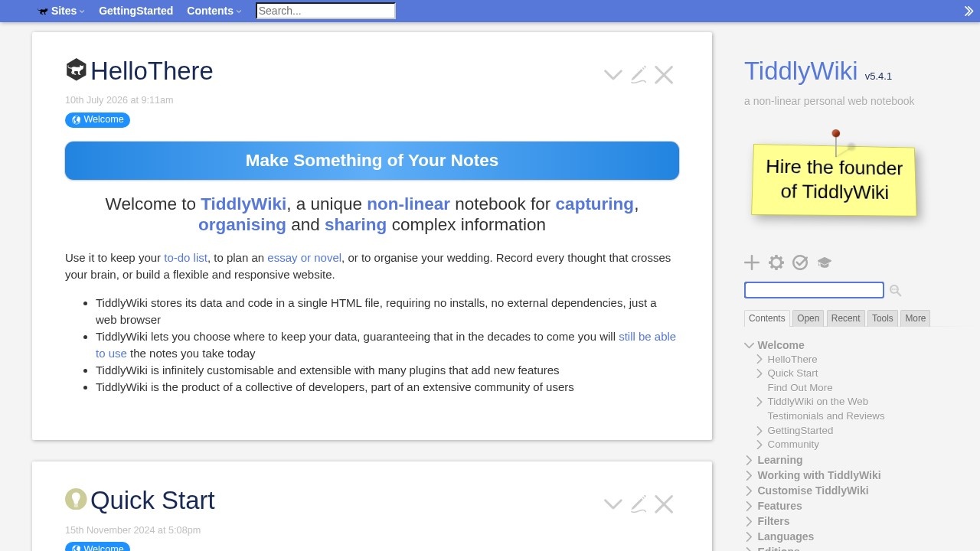The height and width of the screenshot is (551, 980).
Task: Expand Working with TiddlyWiki section
Action: point(750,475)
